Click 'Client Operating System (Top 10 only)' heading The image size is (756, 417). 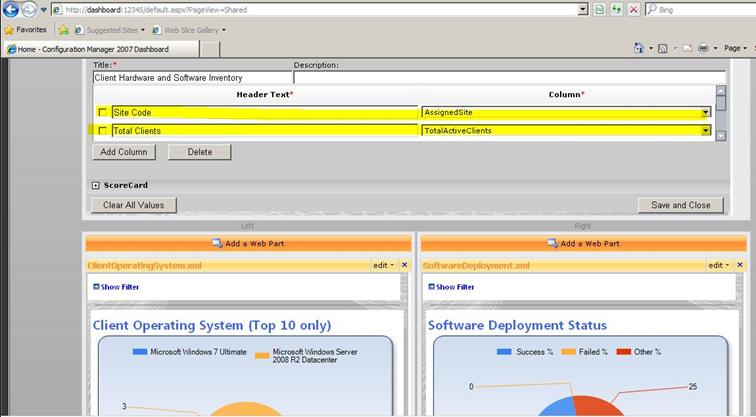click(212, 325)
